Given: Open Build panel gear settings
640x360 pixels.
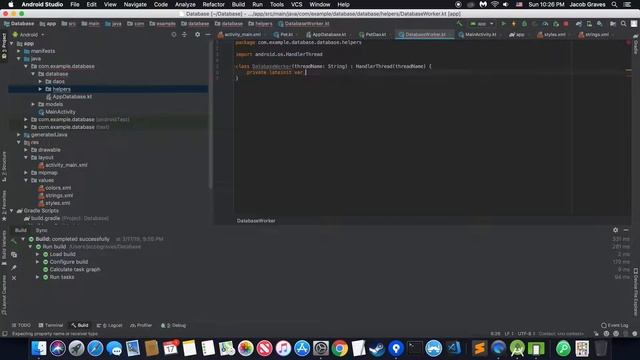Looking at the screenshot, I should tap(616, 230).
